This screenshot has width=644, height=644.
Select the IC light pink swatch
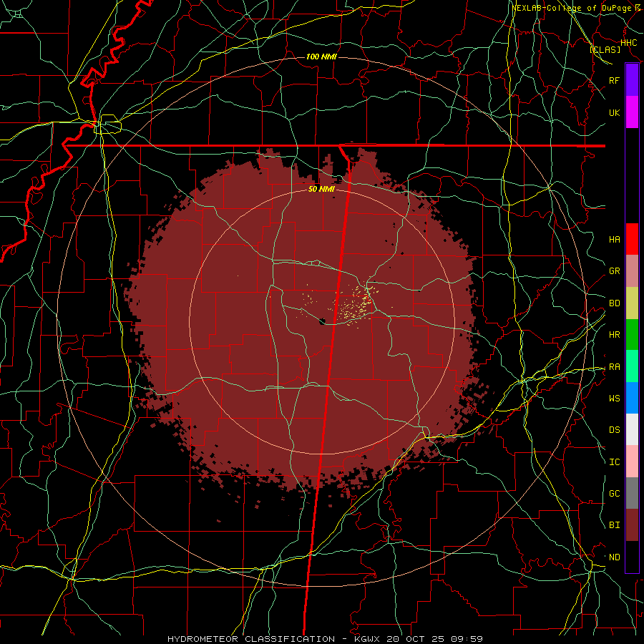(632, 462)
